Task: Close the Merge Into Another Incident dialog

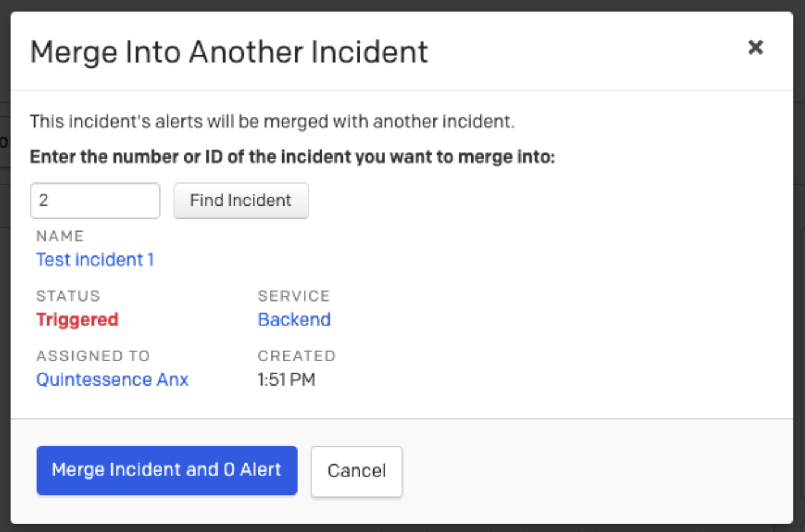Action: pyautogui.click(x=755, y=47)
